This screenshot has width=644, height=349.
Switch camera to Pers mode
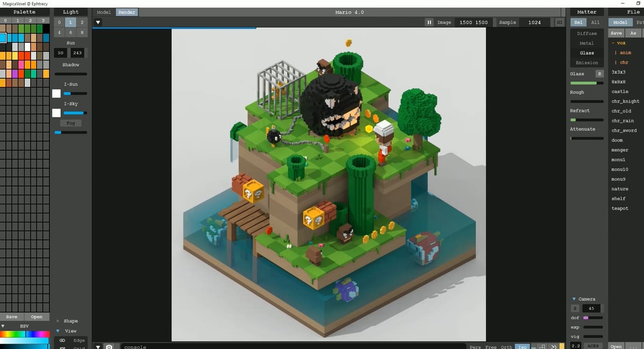pos(475,347)
